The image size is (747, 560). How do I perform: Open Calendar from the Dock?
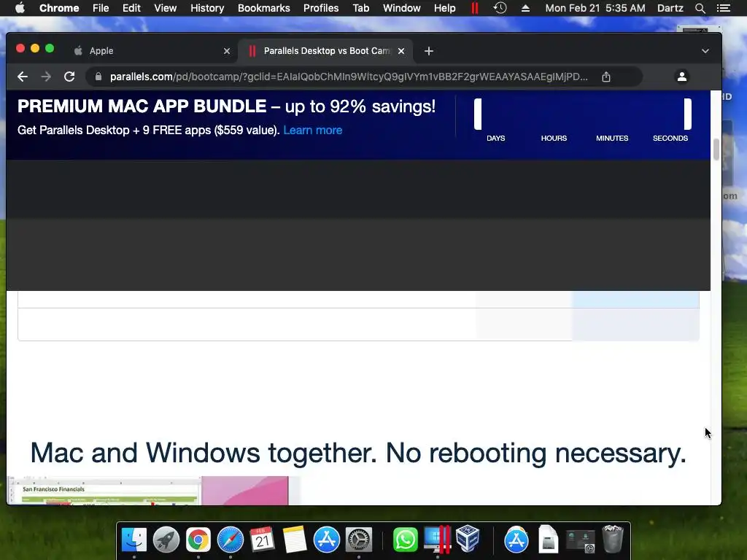[x=263, y=540]
